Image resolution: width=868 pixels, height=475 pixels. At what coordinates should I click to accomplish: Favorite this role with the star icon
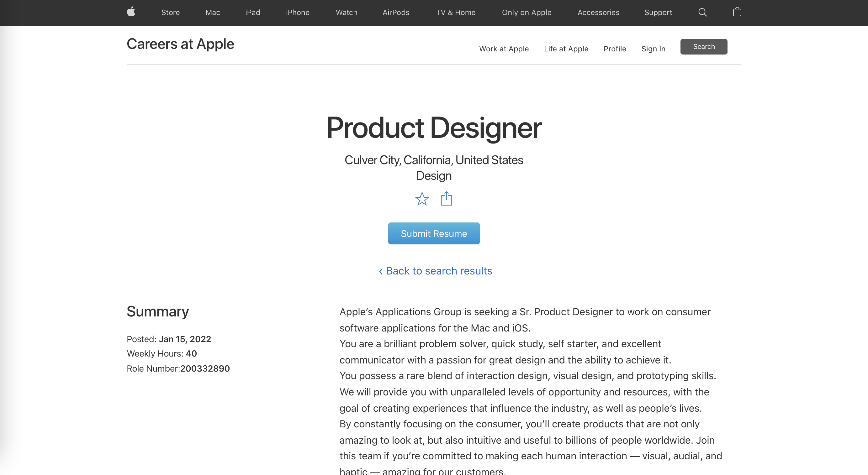422,199
